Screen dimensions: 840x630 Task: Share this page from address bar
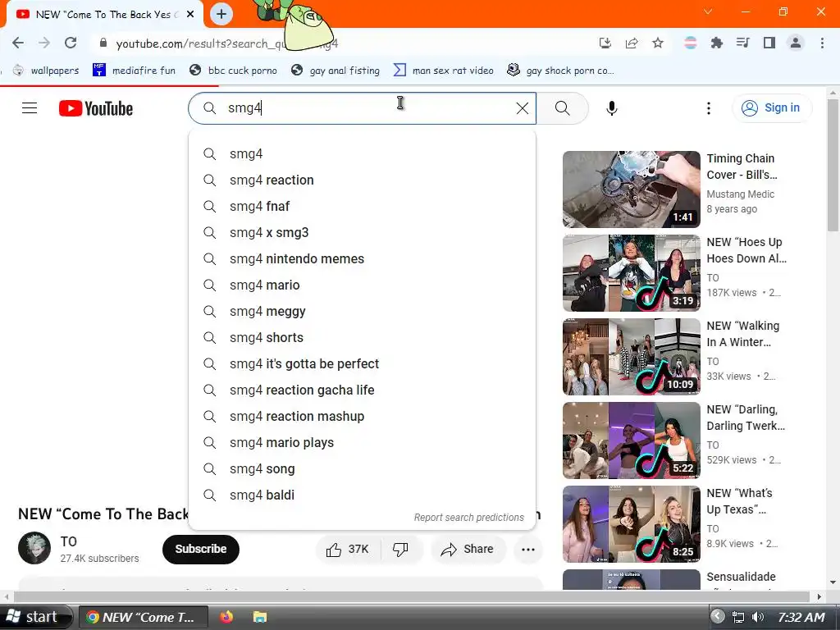(x=632, y=43)
